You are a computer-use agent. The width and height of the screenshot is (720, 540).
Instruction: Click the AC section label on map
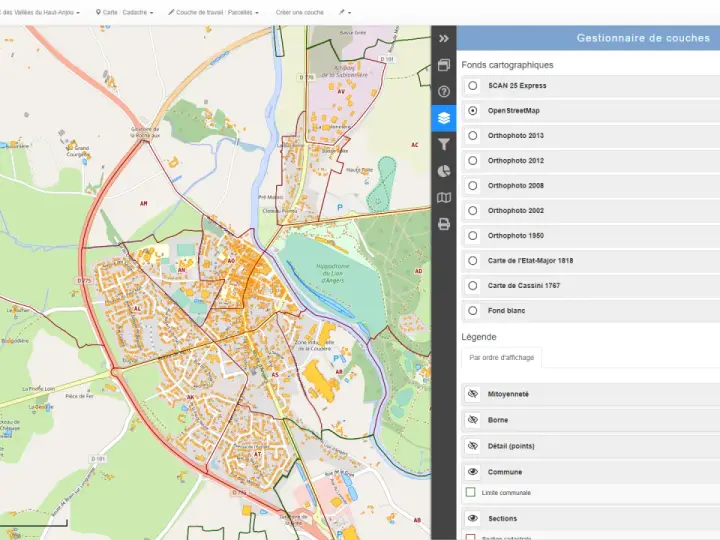point(415,145)
